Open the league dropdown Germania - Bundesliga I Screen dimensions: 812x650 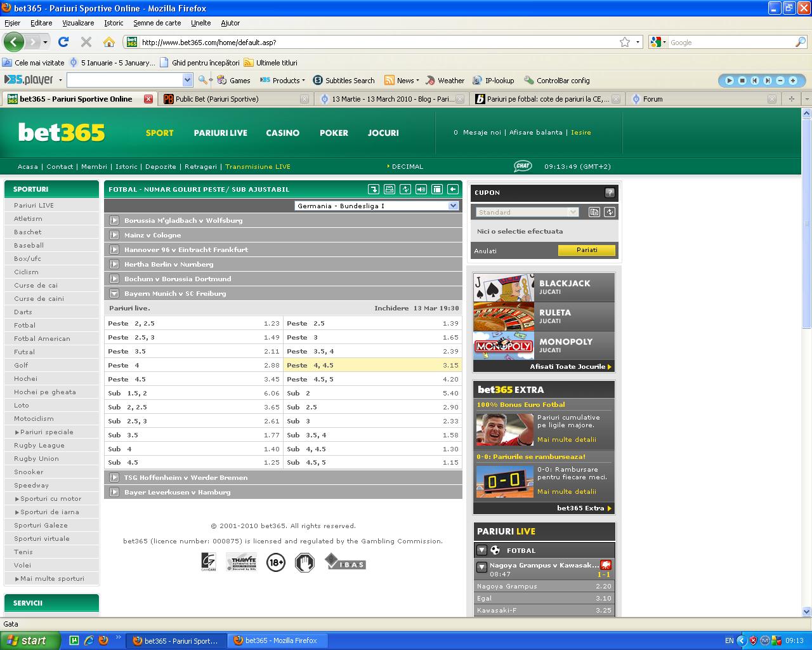(377, 206)
